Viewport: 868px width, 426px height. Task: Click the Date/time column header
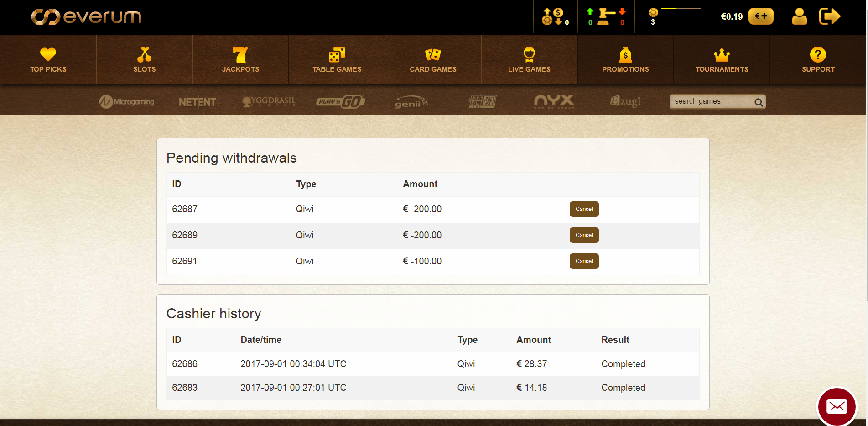261,340
